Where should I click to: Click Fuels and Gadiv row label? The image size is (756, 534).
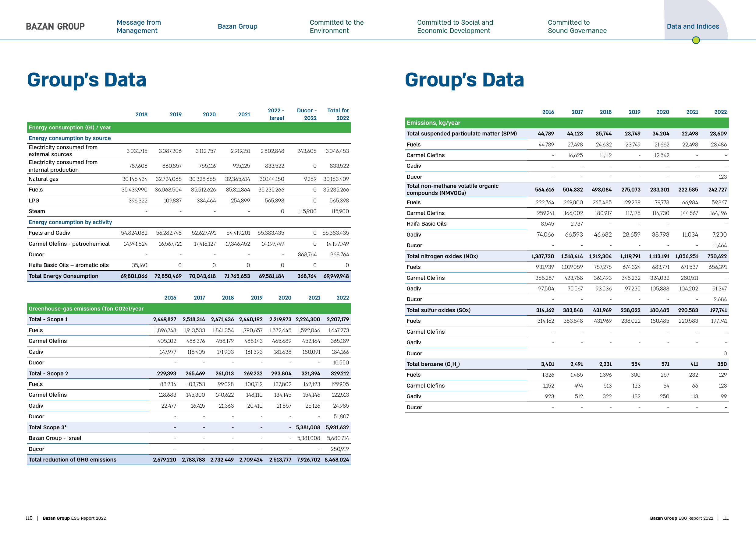49,233
